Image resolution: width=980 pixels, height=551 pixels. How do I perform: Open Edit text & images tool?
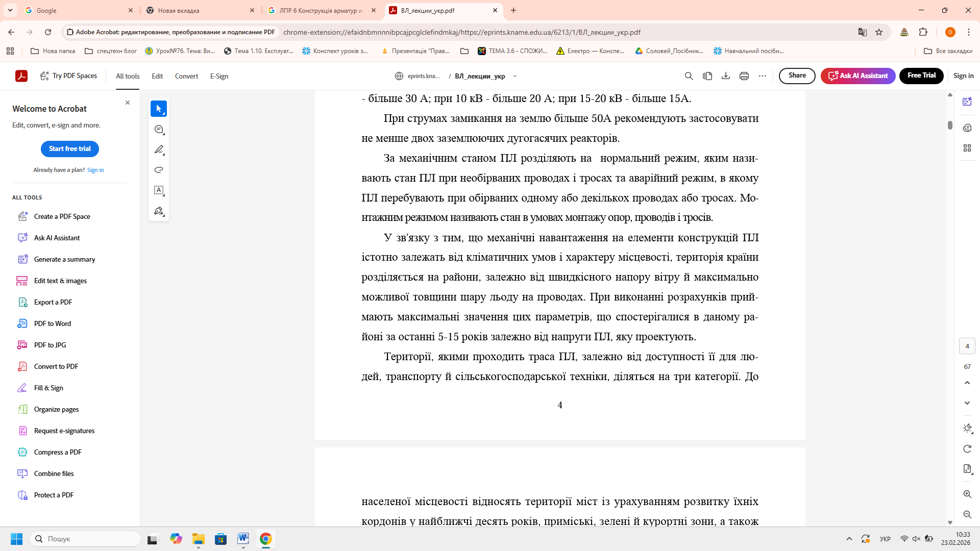click(60, 281)
